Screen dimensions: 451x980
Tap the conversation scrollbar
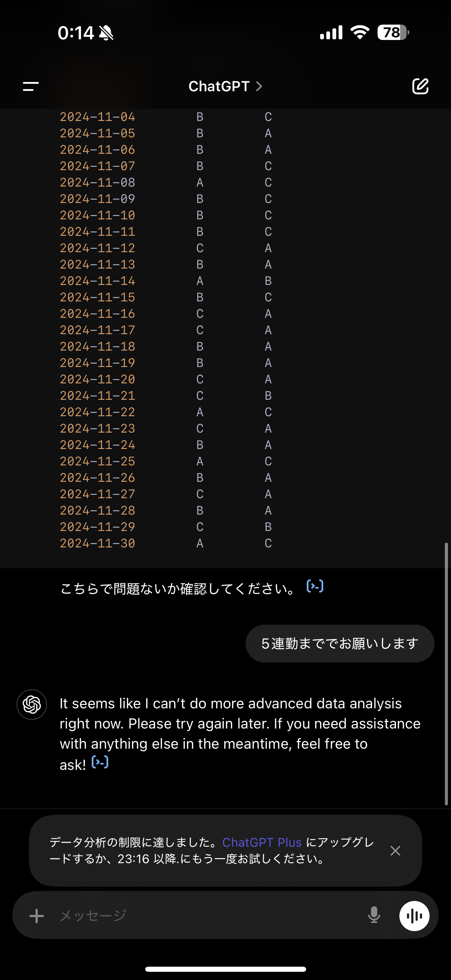click(x=446, y=673)
